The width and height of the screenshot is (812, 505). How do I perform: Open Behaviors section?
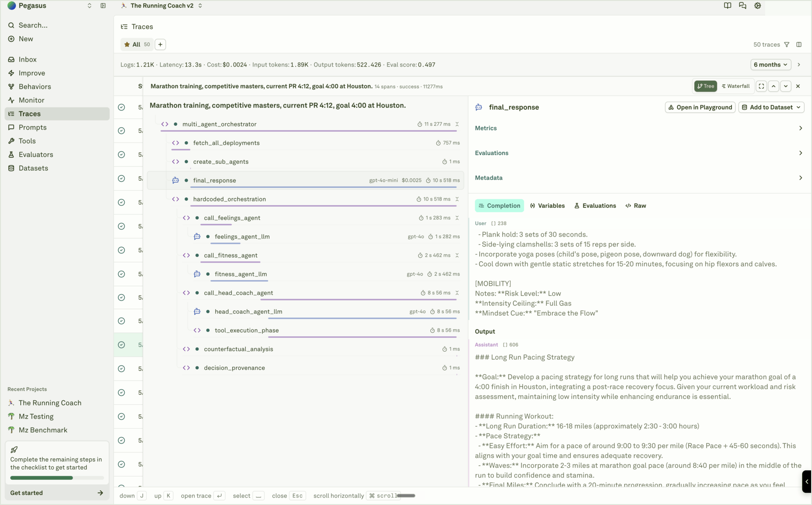[x=57, y=86]
